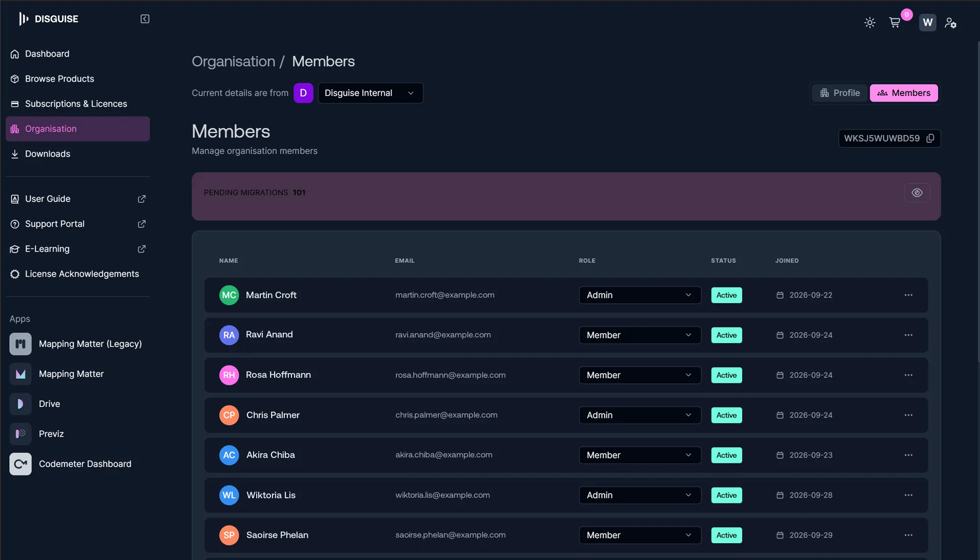The image size is (980, 560).
Task: Click Active status badge for Ravi Anand
Action: coord(726,335)
